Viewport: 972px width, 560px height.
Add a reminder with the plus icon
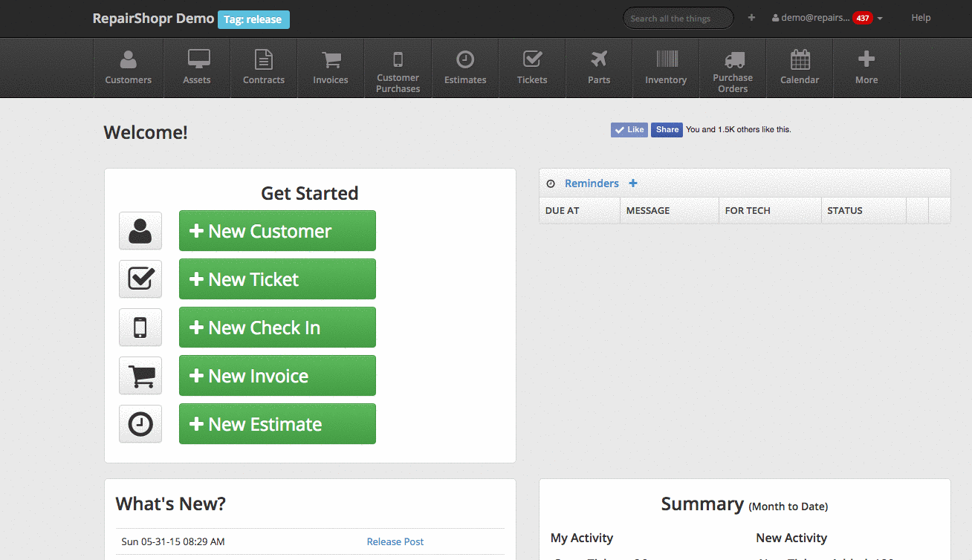click(x=633, y=183)
